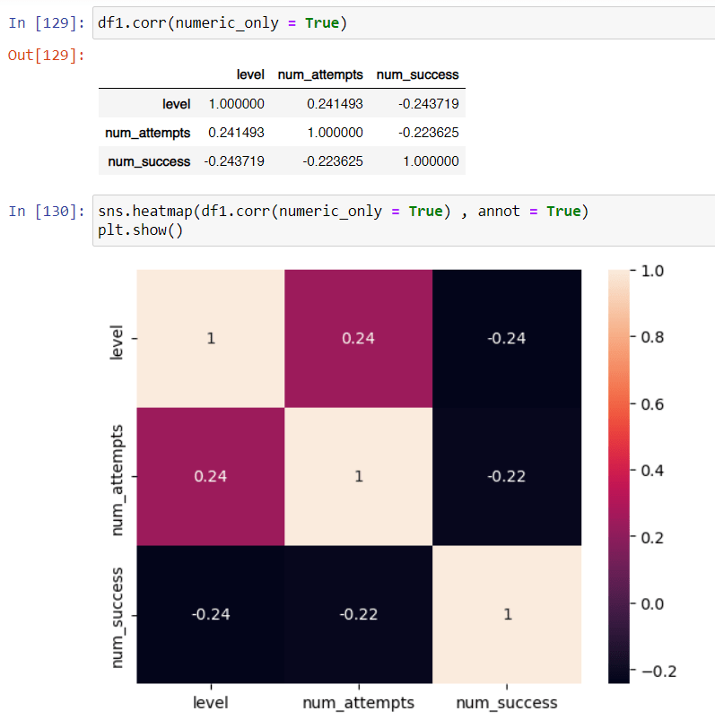Click the 'num_success' column header in table
This screenshot has width=715, height=728.
[x=417, y=74]
